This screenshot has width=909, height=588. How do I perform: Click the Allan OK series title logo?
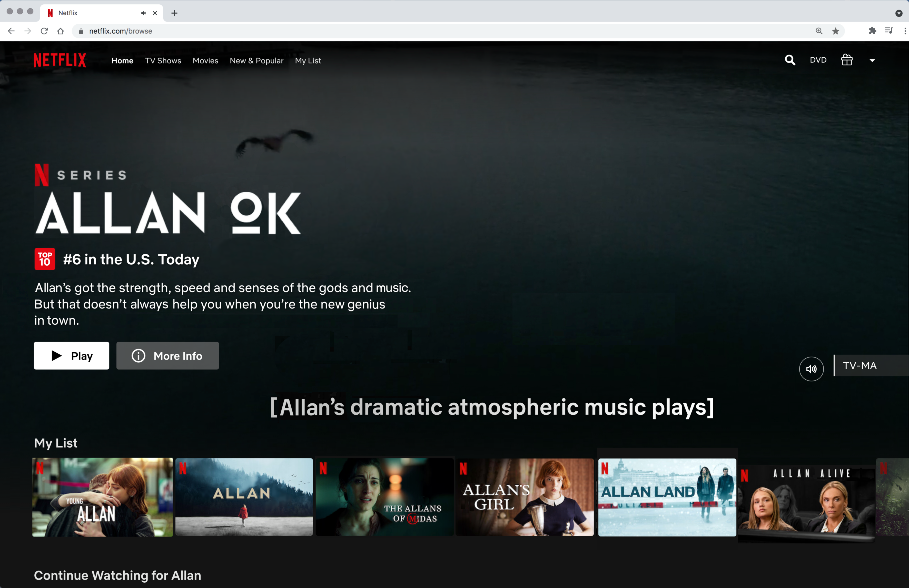(x=168, y=213)
